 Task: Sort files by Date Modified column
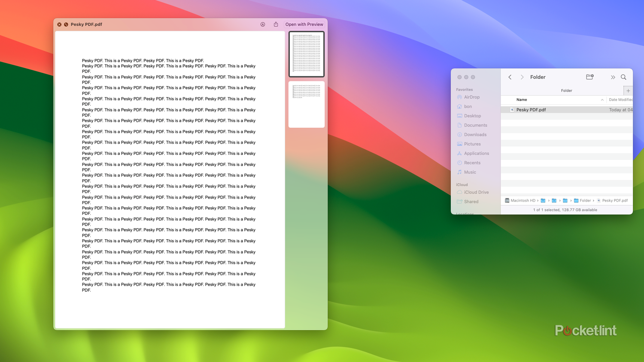click(620, 100)
